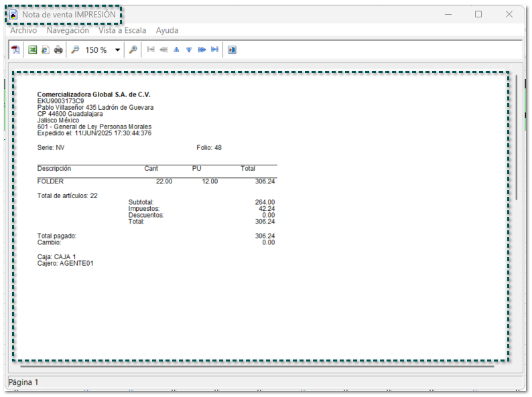This screenshot has width=532, height=397.
Task: Click the exit preview icon
Action: [232, 50]
